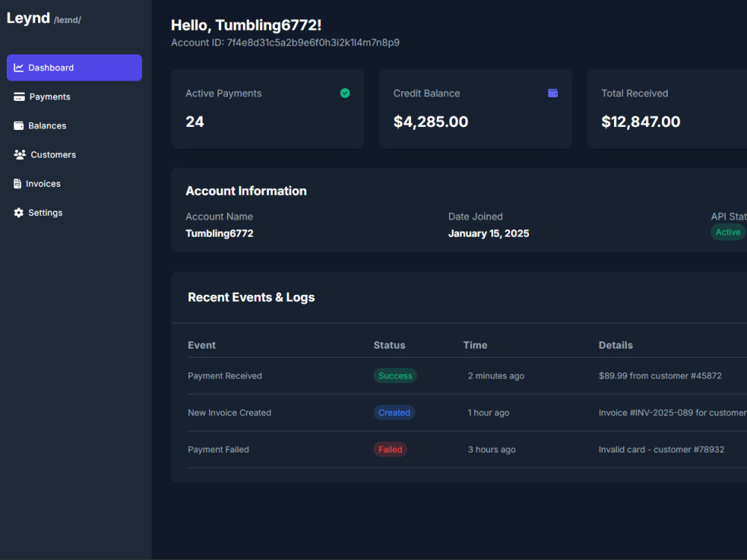This screenshot has height=560, width=747.
Task: Click the Hello, Tumbling6772! heading
Action: (x=246, y=25)
